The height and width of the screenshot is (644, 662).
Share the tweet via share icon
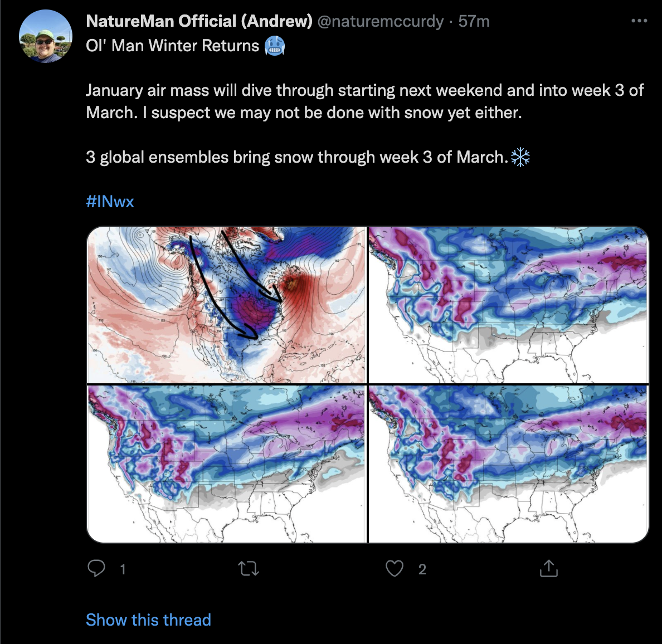pyautogui.click(x=548, y=568)
